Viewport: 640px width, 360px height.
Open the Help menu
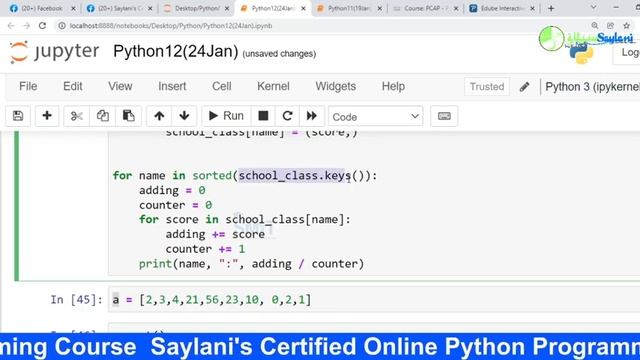[x=393, y=87]
